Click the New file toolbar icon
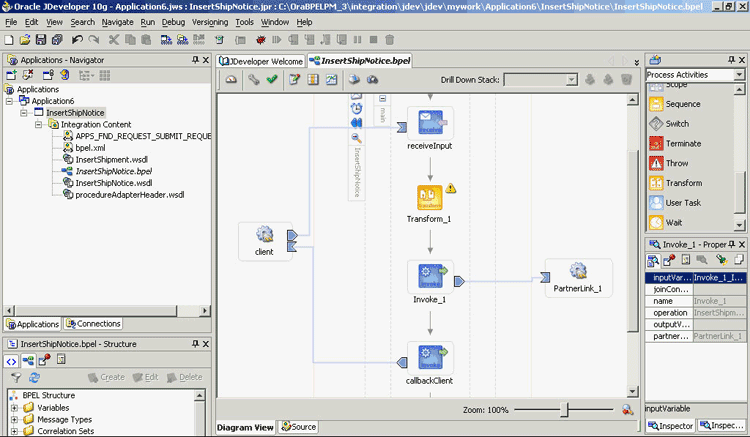 (x=9, y=40)
